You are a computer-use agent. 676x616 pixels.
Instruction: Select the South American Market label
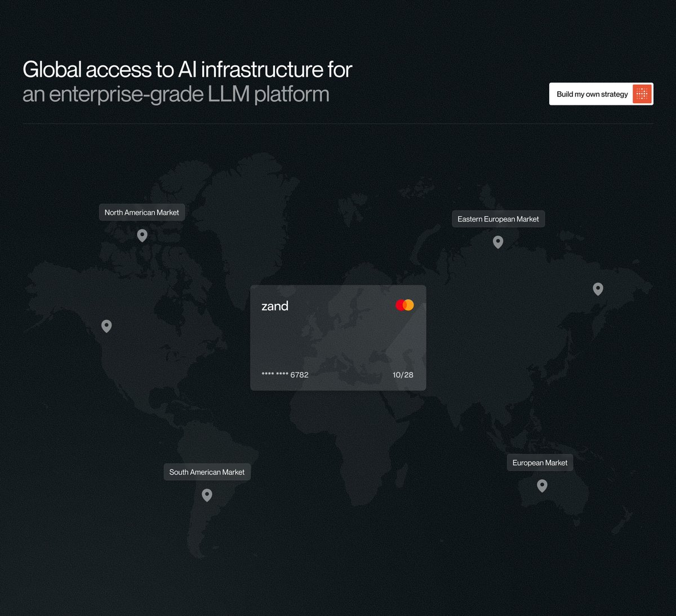(x=207, y=472)
